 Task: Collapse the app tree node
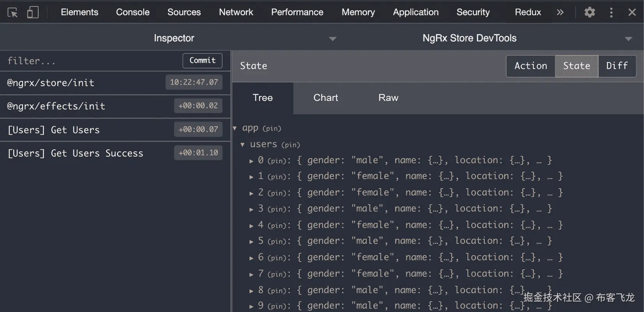[x=235, y=128]
